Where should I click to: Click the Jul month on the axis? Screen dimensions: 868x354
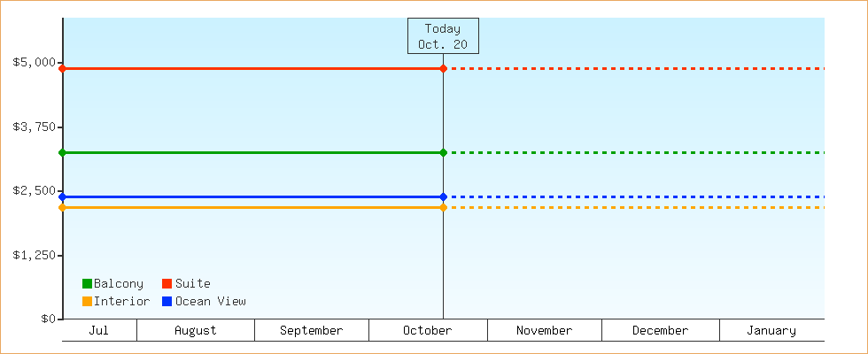(99, 330)
